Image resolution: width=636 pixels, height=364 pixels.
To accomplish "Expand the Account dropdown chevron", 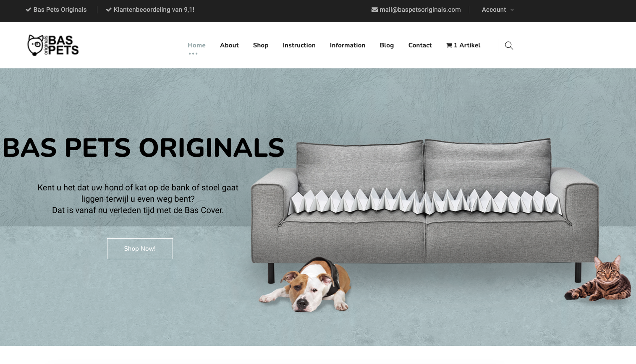I will click(512, 10).
